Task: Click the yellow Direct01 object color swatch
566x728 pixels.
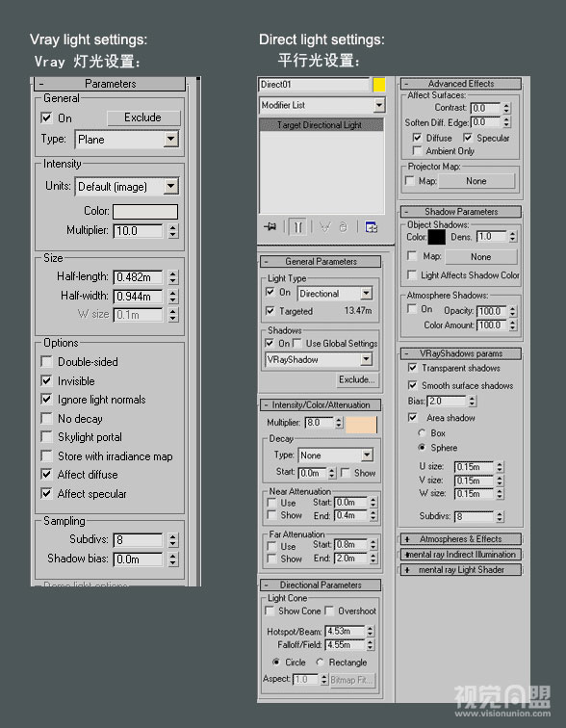Action: click(x=379, y=85)
